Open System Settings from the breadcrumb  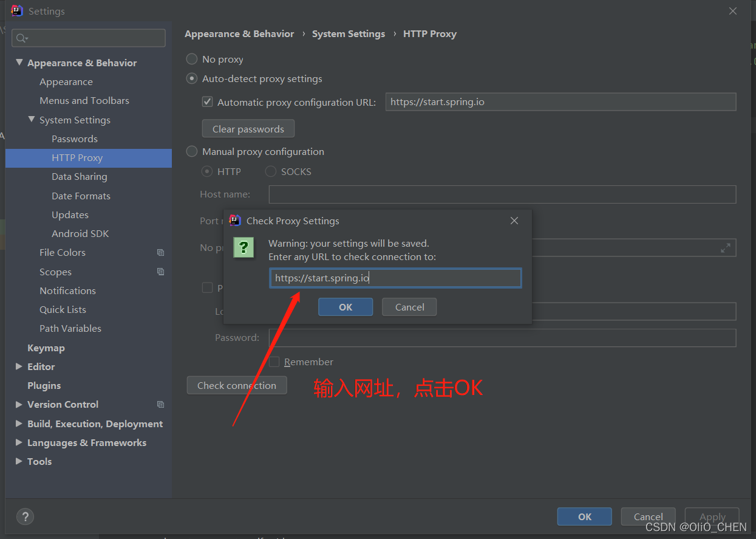point(349,33)
